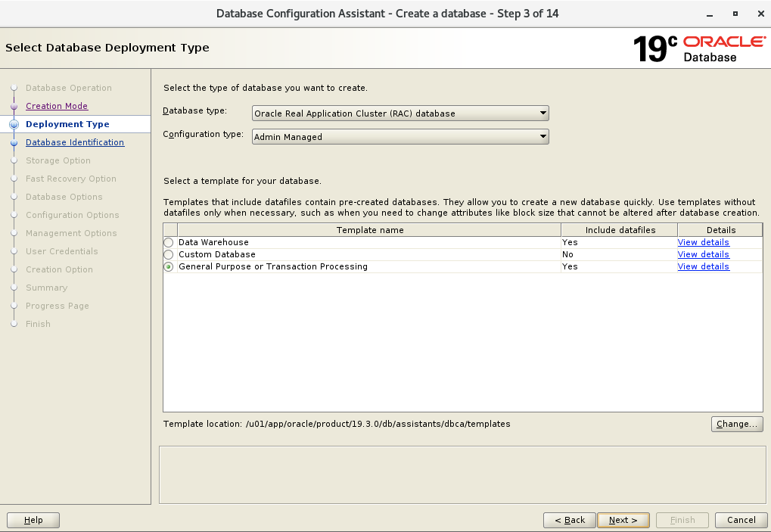Image resolution: width=771 pixels, height=532 pixels.
Task: Click the Help button
Action: pos(33,520)
